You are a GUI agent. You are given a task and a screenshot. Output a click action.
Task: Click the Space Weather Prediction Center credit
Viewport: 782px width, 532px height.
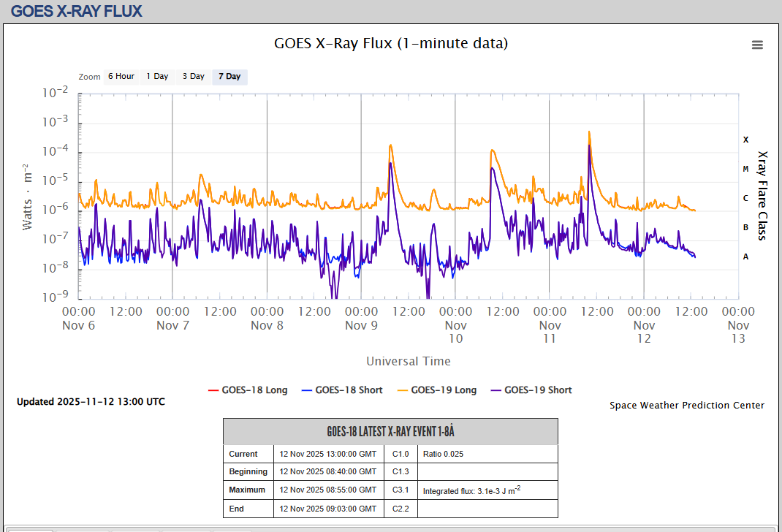[687, 406]
